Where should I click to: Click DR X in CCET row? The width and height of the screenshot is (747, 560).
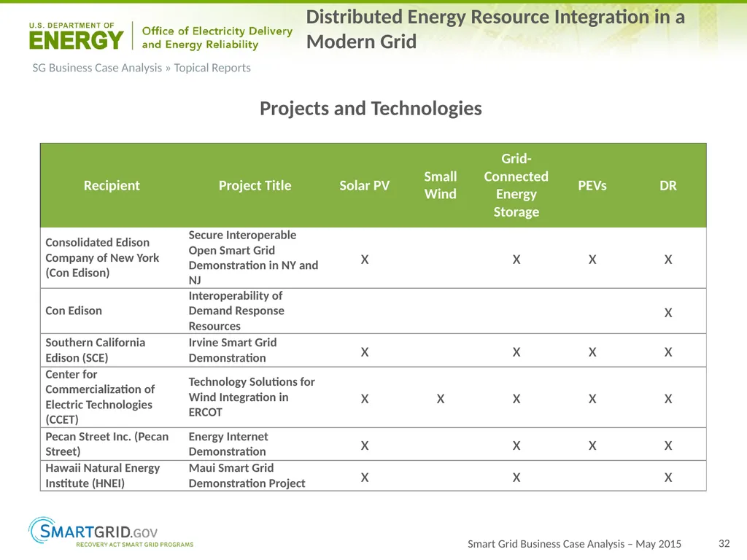668,399
